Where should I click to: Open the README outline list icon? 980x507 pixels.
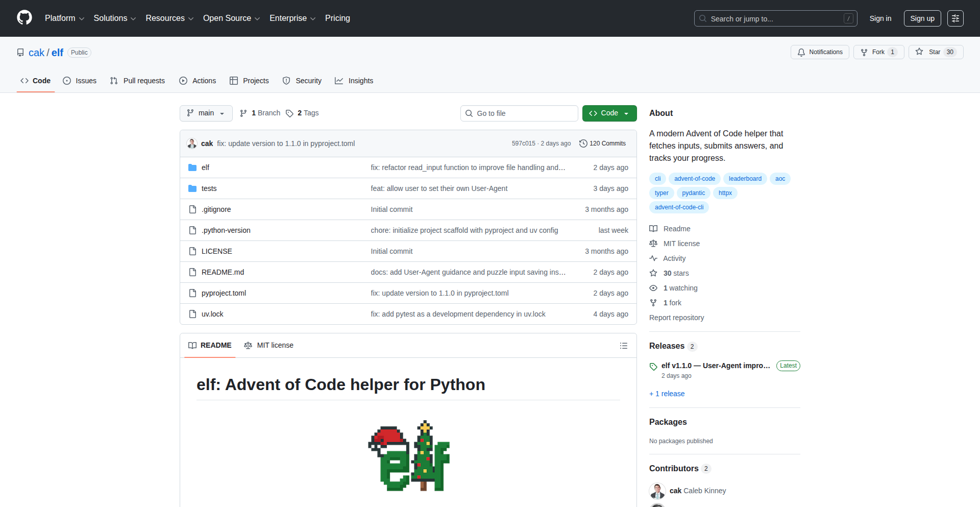[623, 346]
